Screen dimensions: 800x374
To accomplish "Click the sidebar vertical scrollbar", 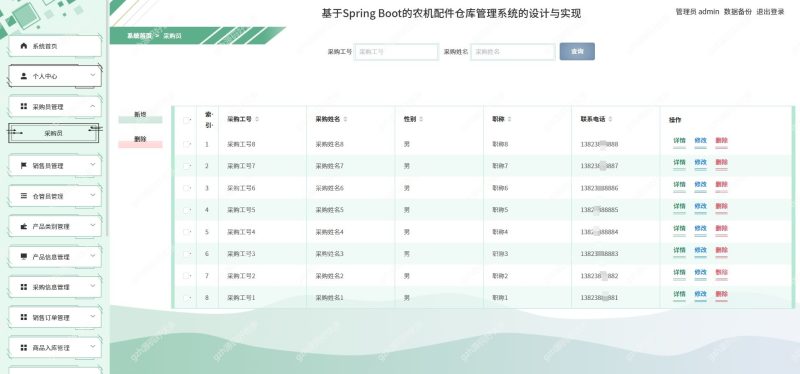I will pos(107,117).
